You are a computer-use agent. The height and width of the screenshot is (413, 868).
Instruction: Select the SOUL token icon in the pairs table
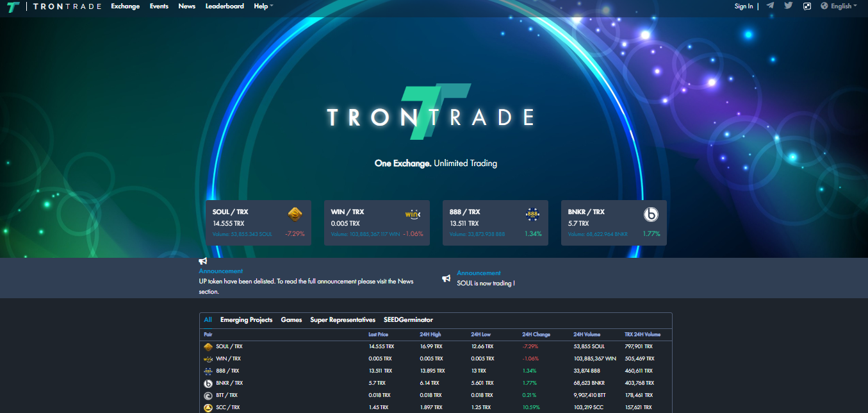[208, 346]
